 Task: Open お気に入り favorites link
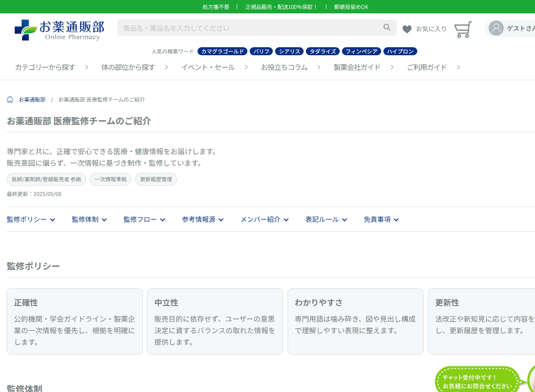point(431,29)
